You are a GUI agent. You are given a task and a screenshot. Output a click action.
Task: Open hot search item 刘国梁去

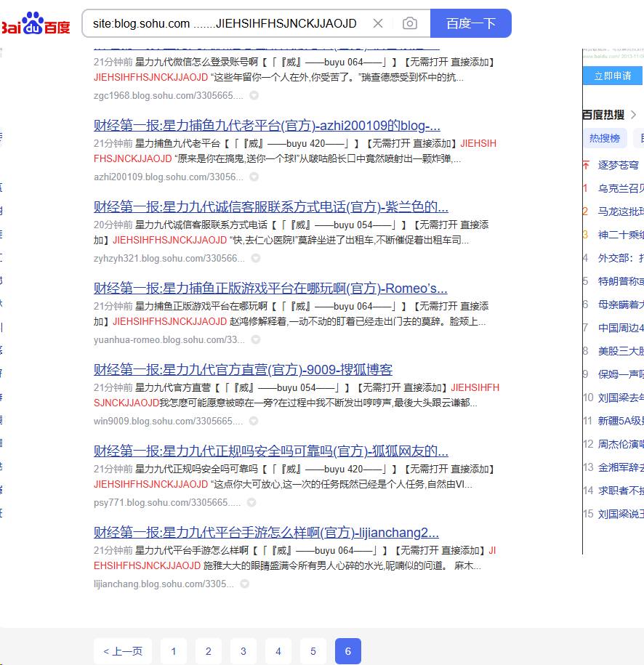click(621, 398)
